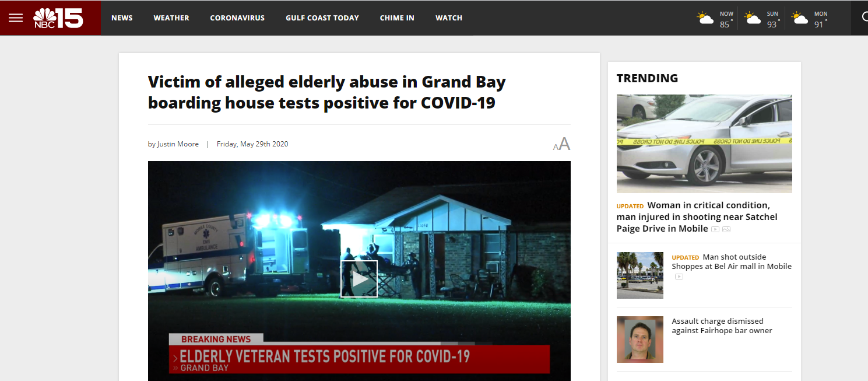The width and height of the screenshot is (868, 381).
Task: Click the current weather NOW icon
Action: (705, 18)
